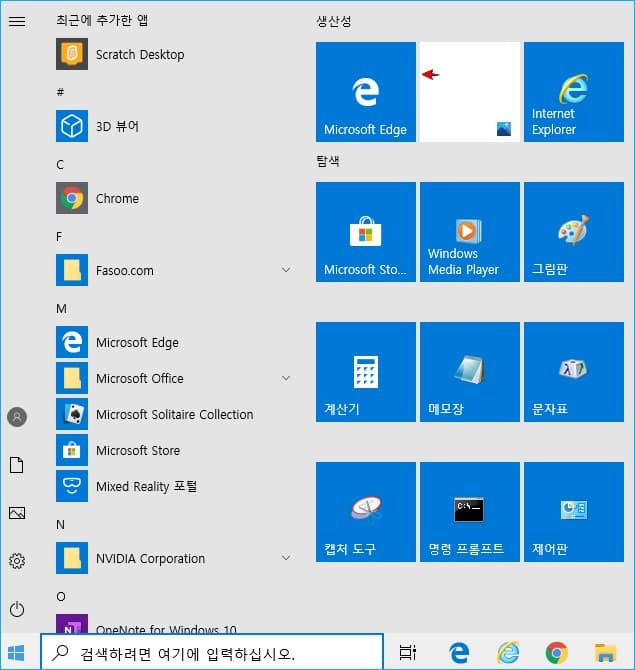Open Internet Explorer from the taskbar
Viewport: 635px width, 670px height.
508,653
